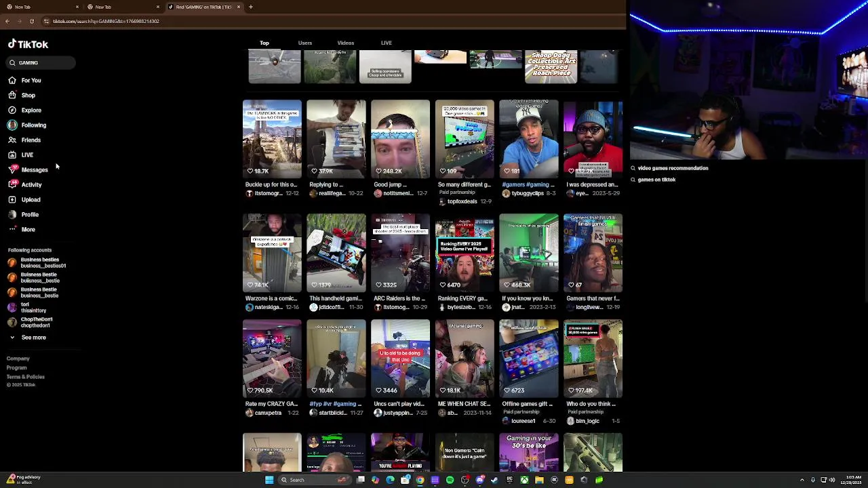Open the 'If you know you kn...' video
Viewport: 868px width, 488px height.
point(529,253)
